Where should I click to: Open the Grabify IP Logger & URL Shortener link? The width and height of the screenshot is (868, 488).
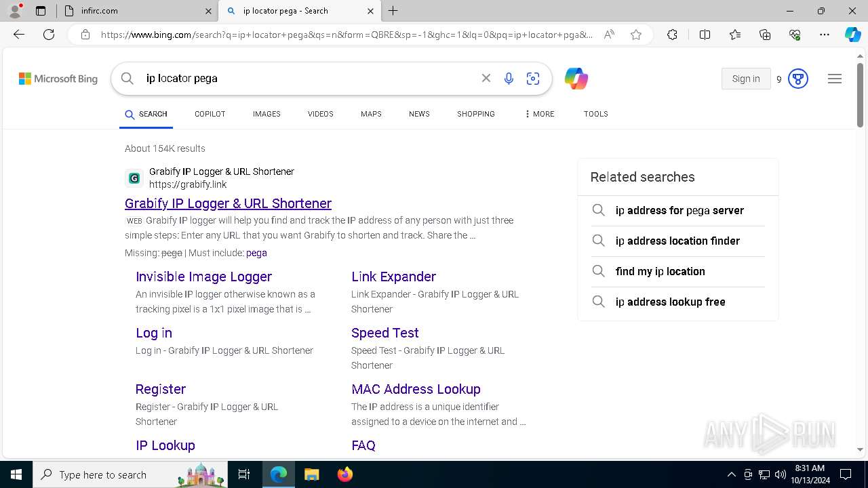pyautogui.click(x=228, y=203)
